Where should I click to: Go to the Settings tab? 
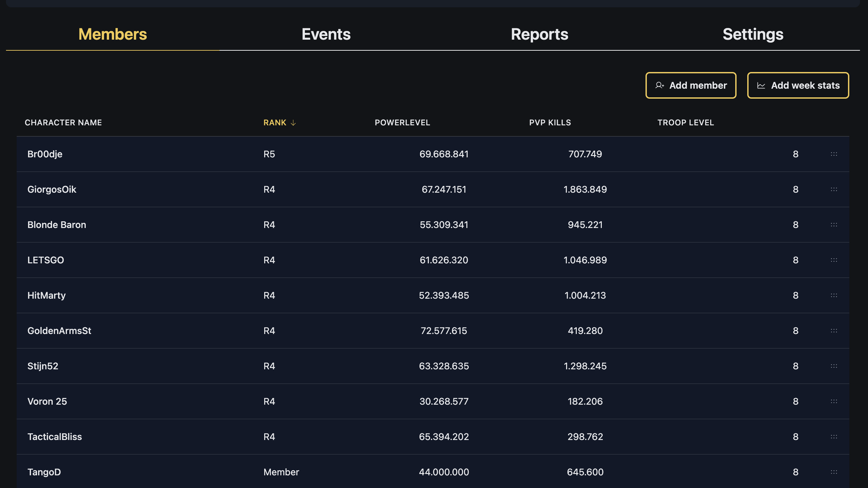pyautogui.click(x=753, y=34)
